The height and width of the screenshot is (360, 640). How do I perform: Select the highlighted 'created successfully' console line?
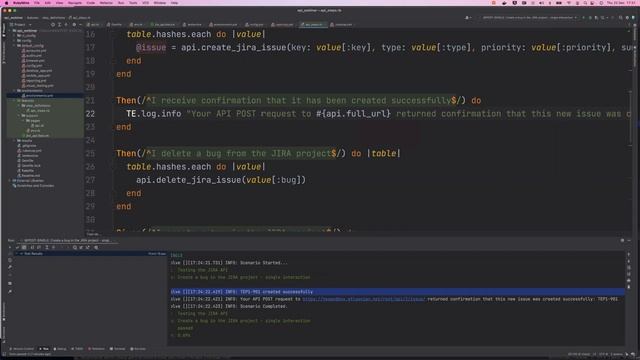[x=398, y=292]
